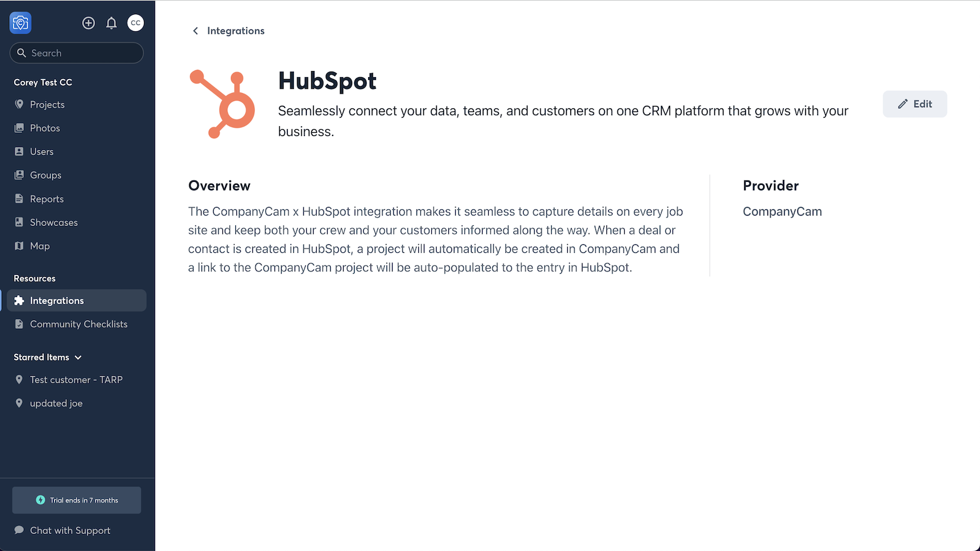Click the Integrations breadcrumb link
Image resolution: width=980 pixels, height=551 pixels.
coord(236,31)
